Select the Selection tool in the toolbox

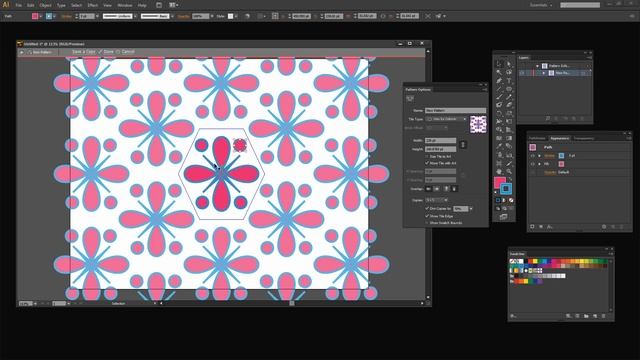499,64
